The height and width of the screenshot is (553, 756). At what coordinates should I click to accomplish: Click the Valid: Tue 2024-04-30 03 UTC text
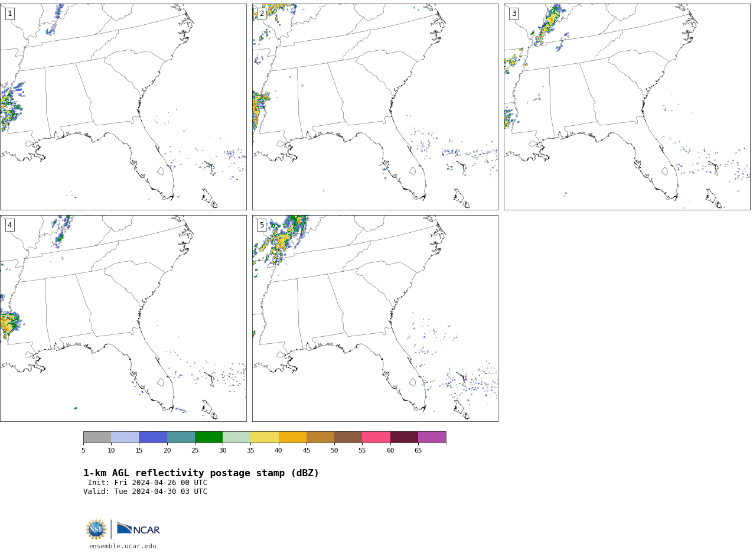(145, 492)
